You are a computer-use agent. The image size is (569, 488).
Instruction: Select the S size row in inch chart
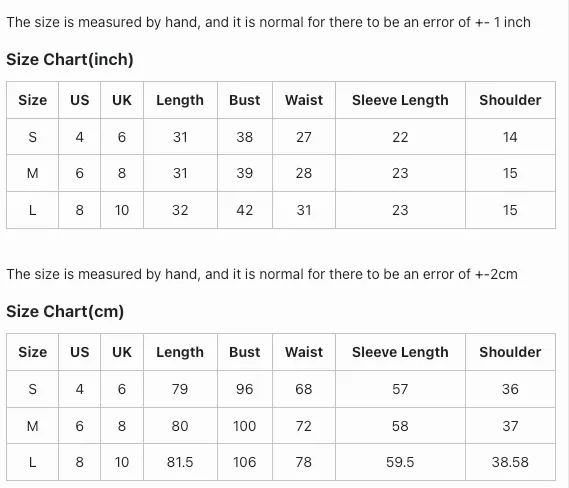coord(281,137)
